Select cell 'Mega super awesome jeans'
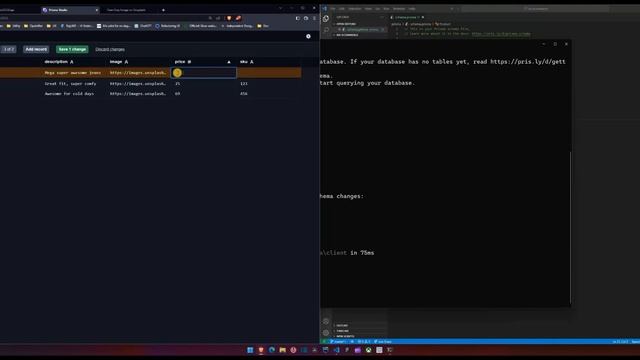This screenshot has height=360, width=640. point(73,73)
